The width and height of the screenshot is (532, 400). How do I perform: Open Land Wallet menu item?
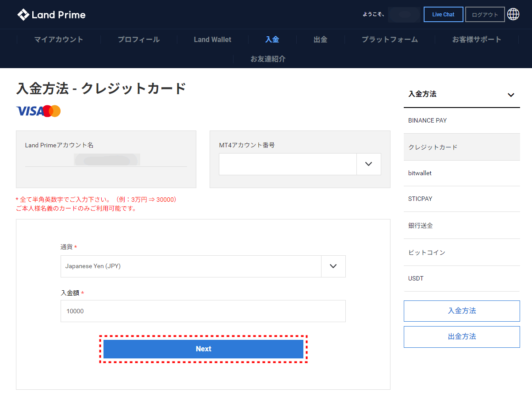pos(212,39)
